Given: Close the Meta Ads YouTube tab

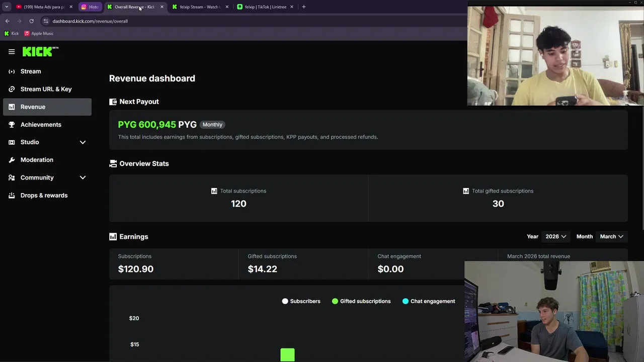Looking at the screenshot, I should [x=71, y=7].
